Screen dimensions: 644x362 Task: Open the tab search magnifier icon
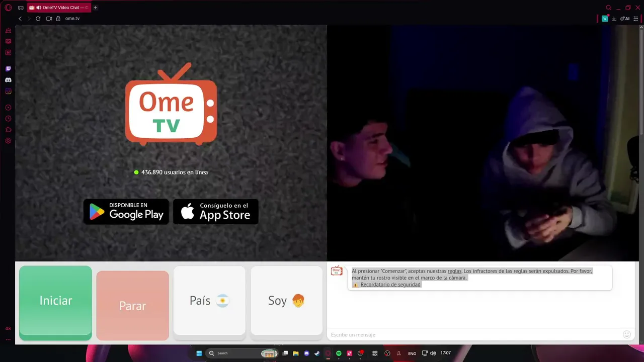coord(608,8)
